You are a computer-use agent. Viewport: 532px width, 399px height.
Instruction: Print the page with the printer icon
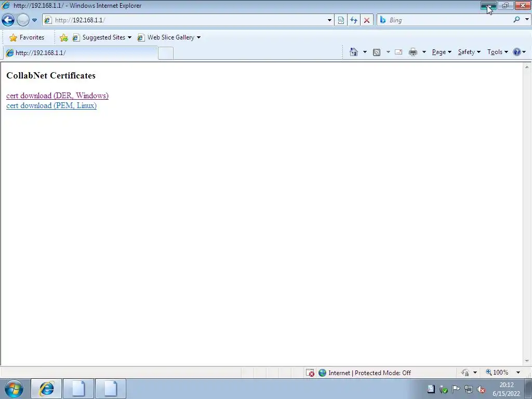coord(413,52)
